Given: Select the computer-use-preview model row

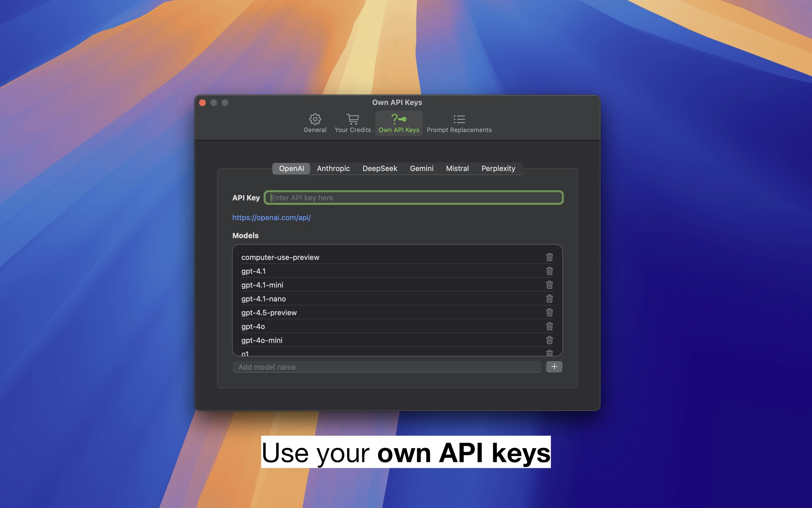Looking at the screenshot, I should click(397, 257).
